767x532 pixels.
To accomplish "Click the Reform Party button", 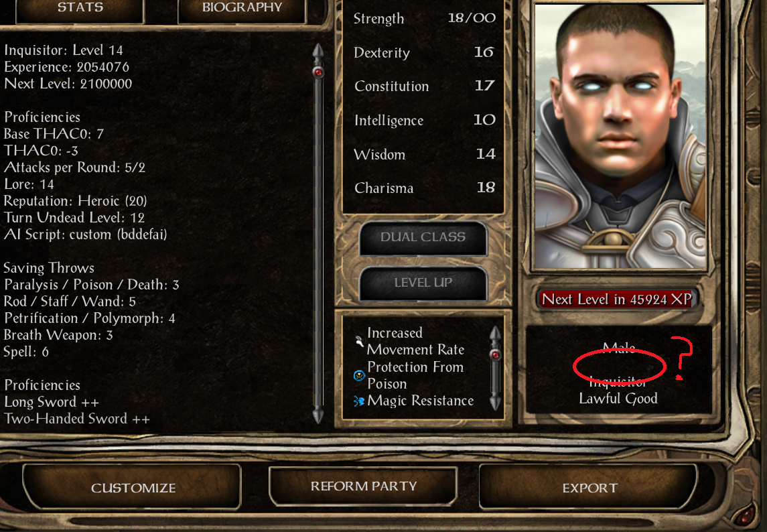I will (x=364, y=486).
